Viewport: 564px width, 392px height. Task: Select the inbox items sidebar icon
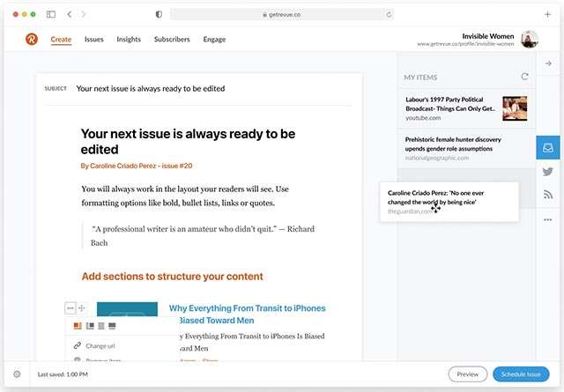(x=547, y=148)
